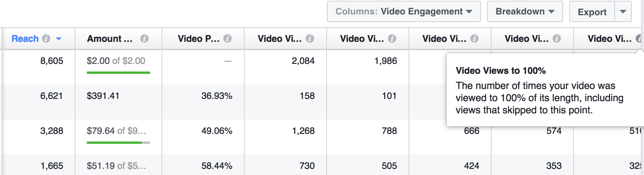Expand the arrow next to Export
Viewport: 644px width, 175px height.
click(623, 11)
